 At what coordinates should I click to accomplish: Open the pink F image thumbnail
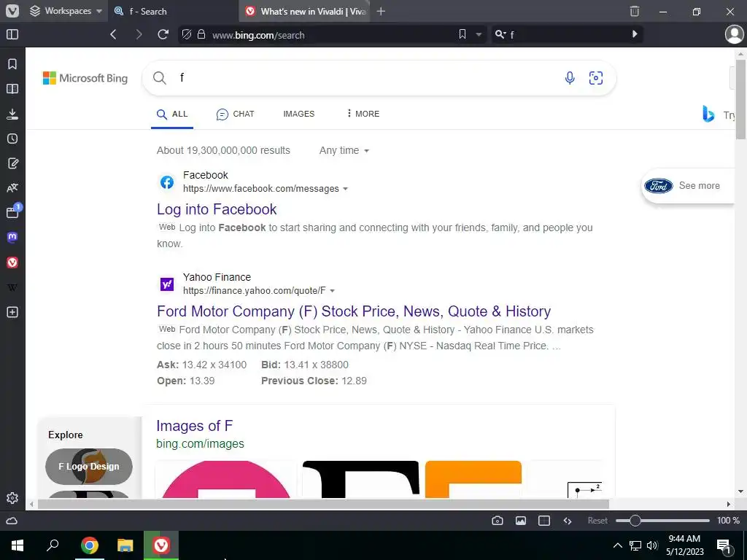pyautogui.click(x=226, y=479)
